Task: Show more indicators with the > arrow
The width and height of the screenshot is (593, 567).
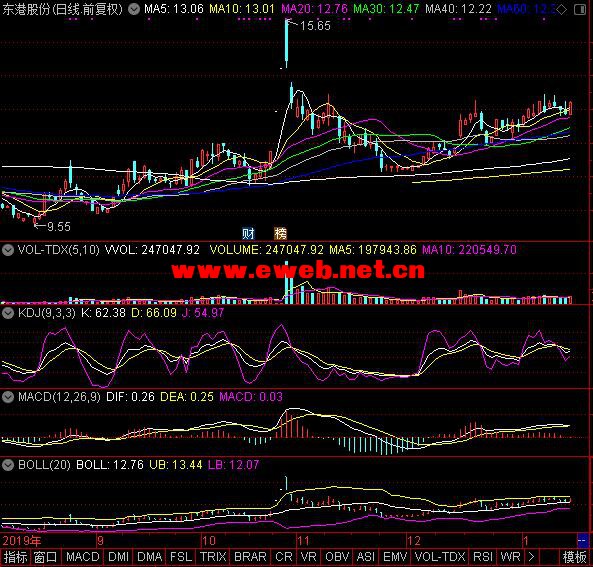Action: 531,556
